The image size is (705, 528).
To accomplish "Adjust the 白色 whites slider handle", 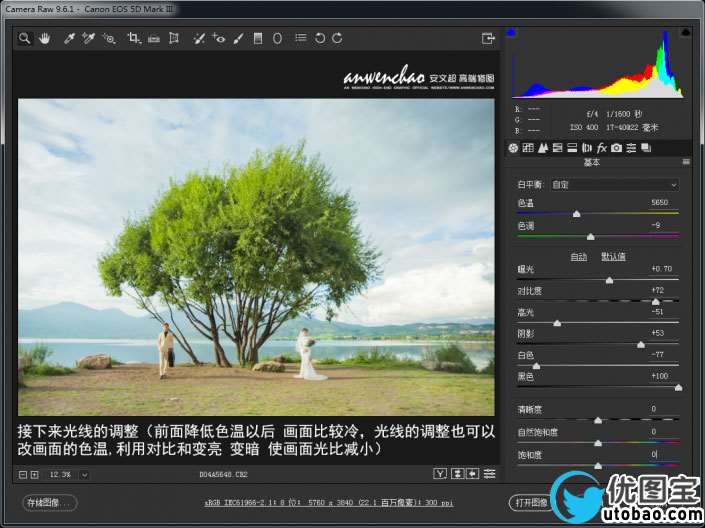I will [x=536, y=366].
